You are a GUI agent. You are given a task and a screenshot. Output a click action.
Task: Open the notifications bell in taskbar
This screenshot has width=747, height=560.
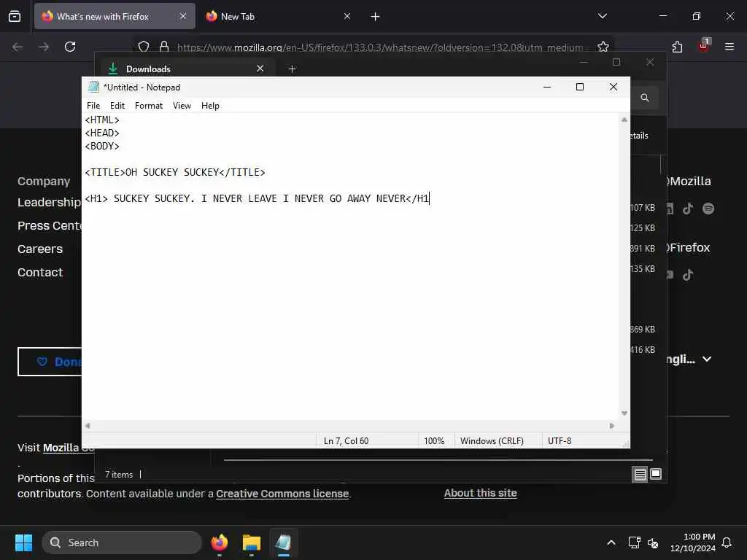727,542
